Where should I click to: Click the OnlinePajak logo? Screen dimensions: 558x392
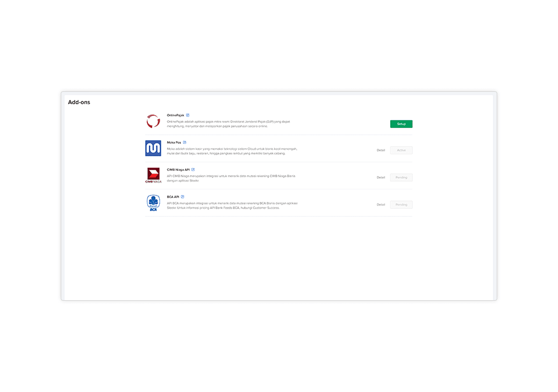click(153, 121)
